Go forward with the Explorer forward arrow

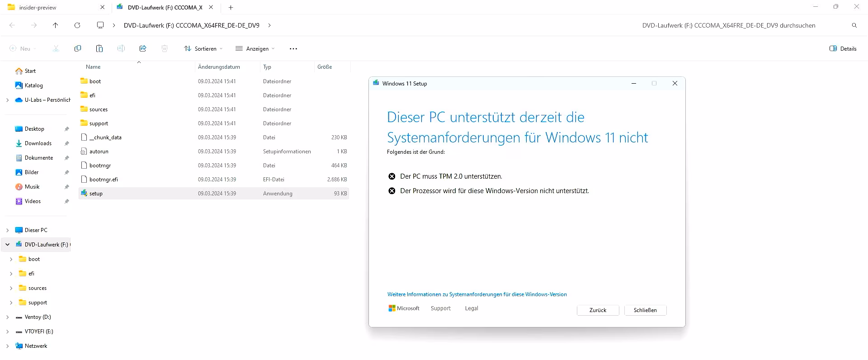click(34, 25)
